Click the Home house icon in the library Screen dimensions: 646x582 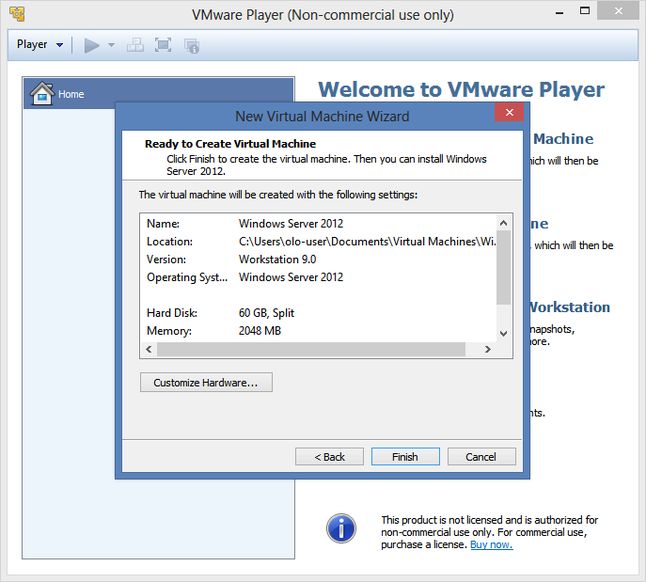[42, 93]
